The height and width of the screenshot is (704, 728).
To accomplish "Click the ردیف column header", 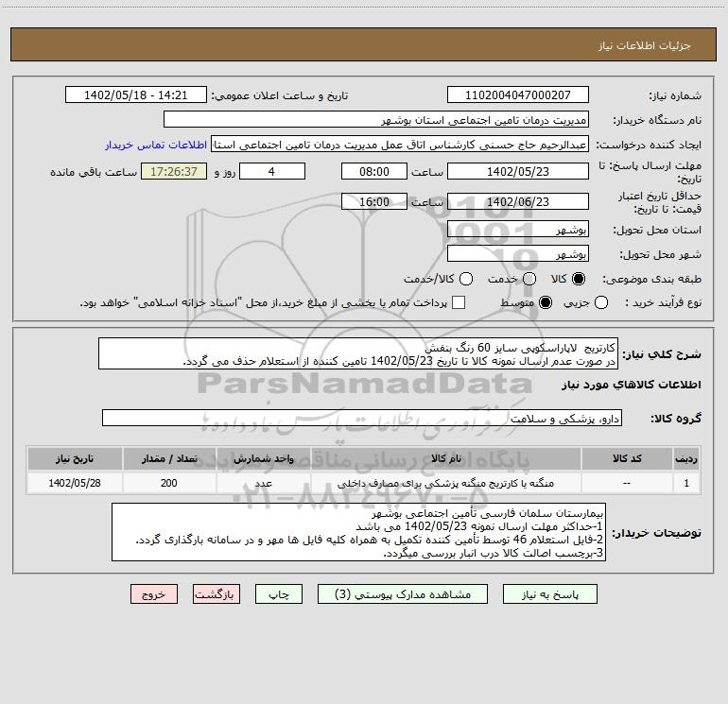I will click(x=686, y=458).
